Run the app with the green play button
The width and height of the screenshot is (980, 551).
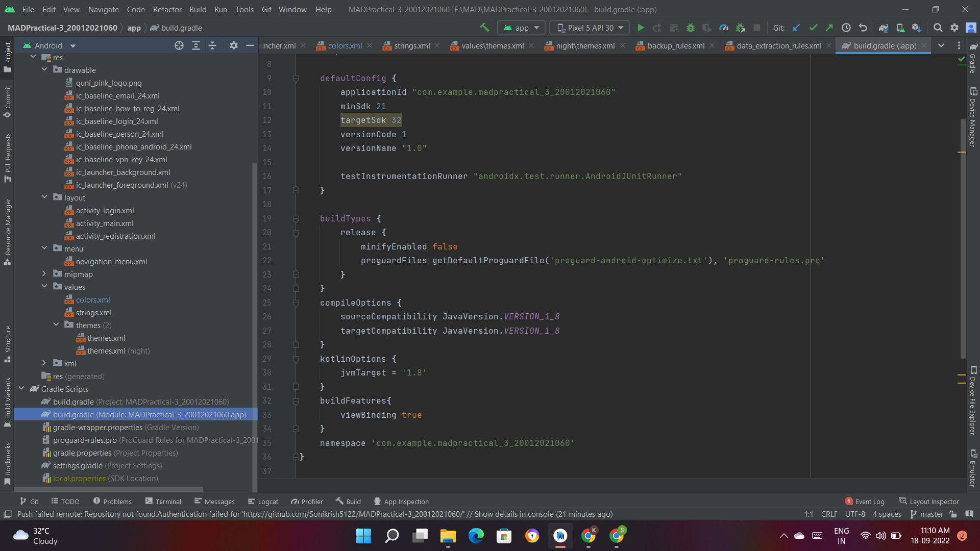[x=641, y=28]
